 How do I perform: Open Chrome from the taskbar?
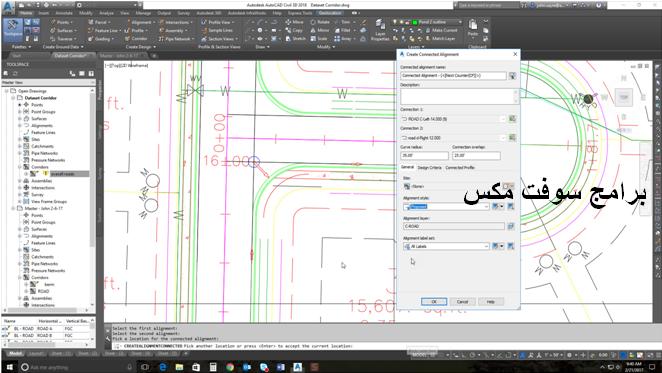coord(230,367)
